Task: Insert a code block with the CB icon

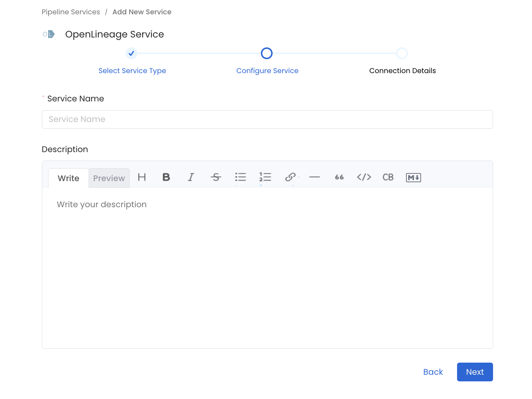Action: (388, 177)
